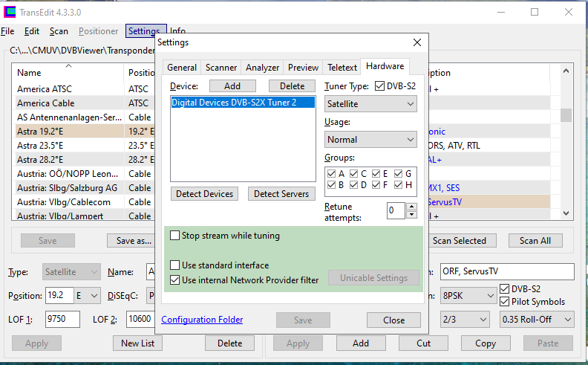
Task: Toggle the DVB-S2 tuner type checkbox
Action: [380, 86]
